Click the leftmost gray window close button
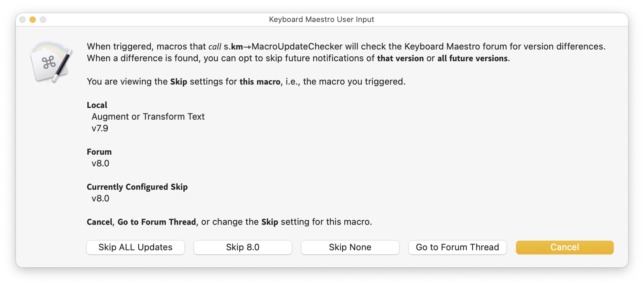 point(22,20)
